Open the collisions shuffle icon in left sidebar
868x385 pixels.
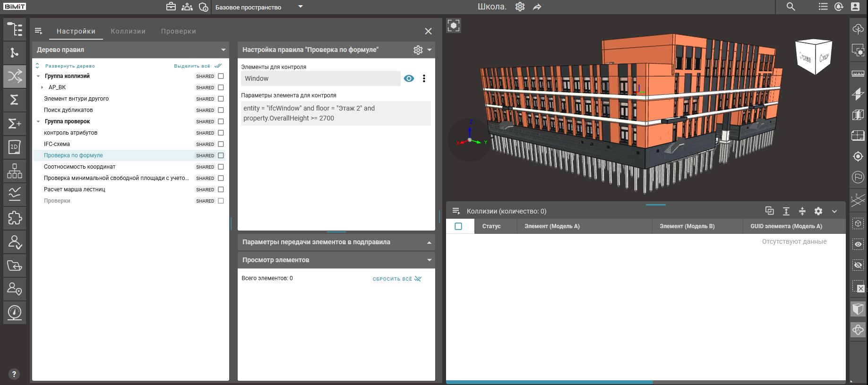tap(15, 76)
